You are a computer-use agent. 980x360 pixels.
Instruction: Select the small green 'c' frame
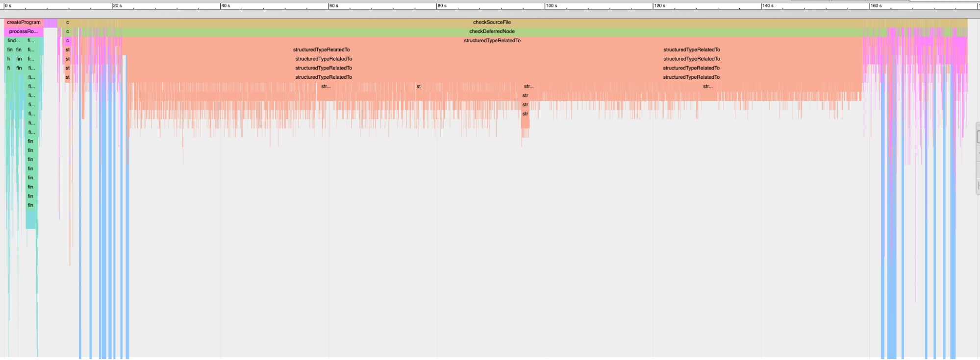pyautogui.click(x=68, y=31)
